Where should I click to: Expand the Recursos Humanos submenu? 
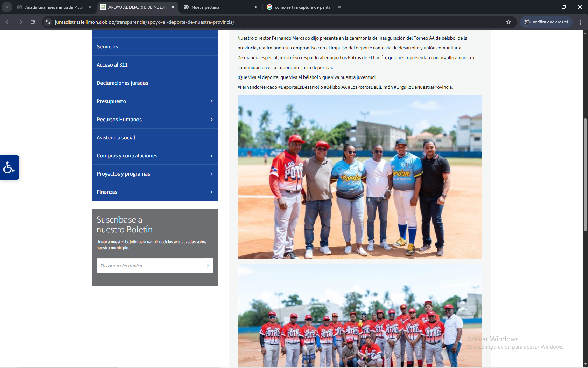tap(211, 120)
